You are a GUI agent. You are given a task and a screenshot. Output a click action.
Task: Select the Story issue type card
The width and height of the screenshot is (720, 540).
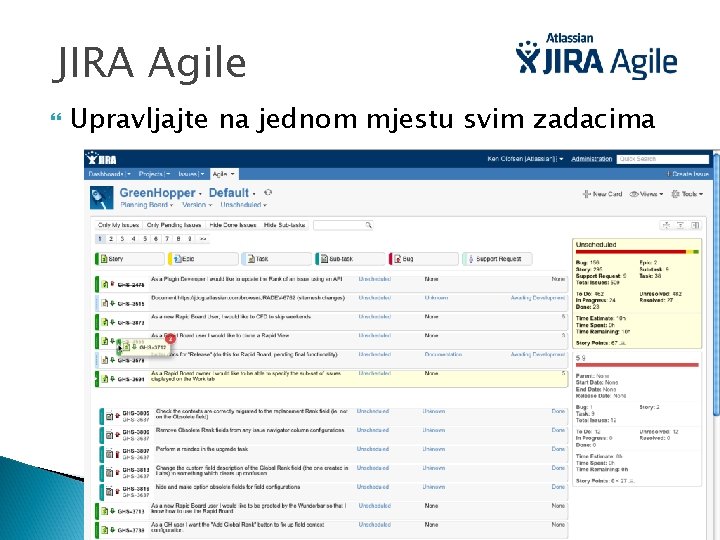click(x=129, y=259)
